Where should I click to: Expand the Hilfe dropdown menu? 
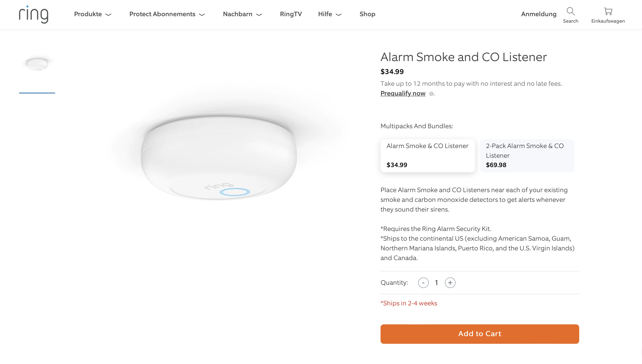(330, 14)
